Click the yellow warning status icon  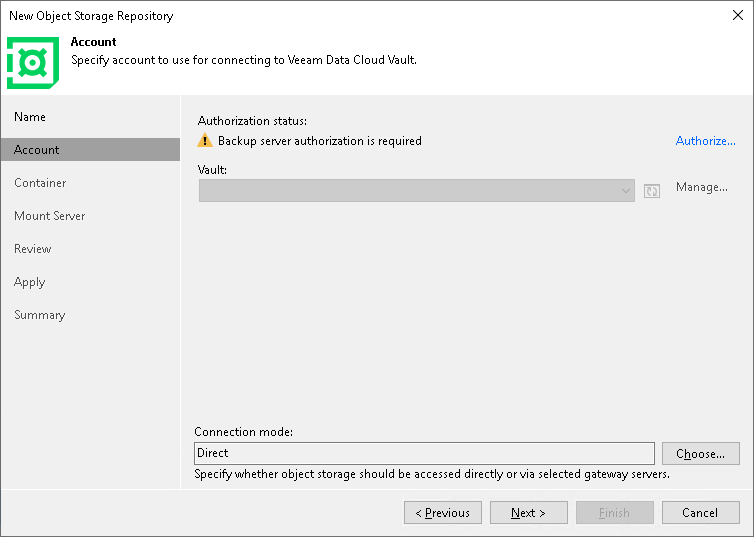(205, 141)
